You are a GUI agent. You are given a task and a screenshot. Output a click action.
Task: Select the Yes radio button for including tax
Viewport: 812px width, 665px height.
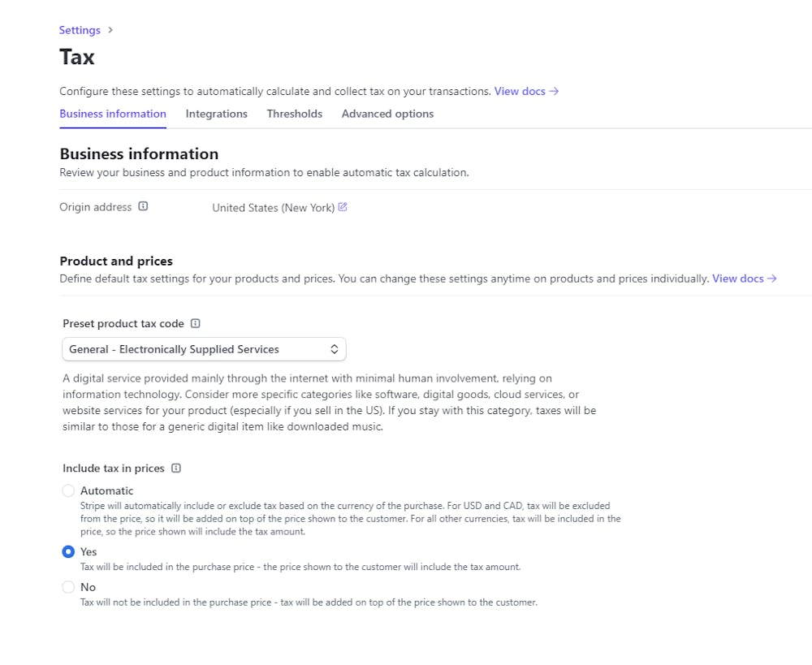pyautogui.click(x=68, y=552)
